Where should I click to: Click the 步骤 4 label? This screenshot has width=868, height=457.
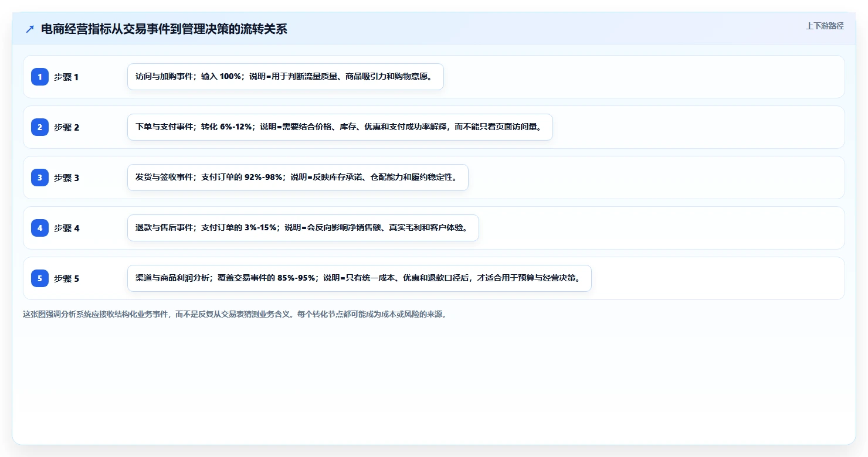[66, 228]
